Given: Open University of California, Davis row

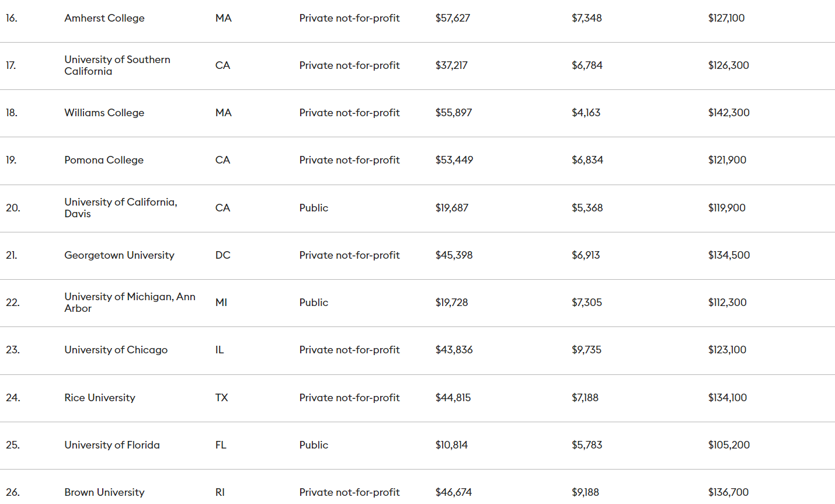Looking at the screenshot, I should click(x=120, y=208).
